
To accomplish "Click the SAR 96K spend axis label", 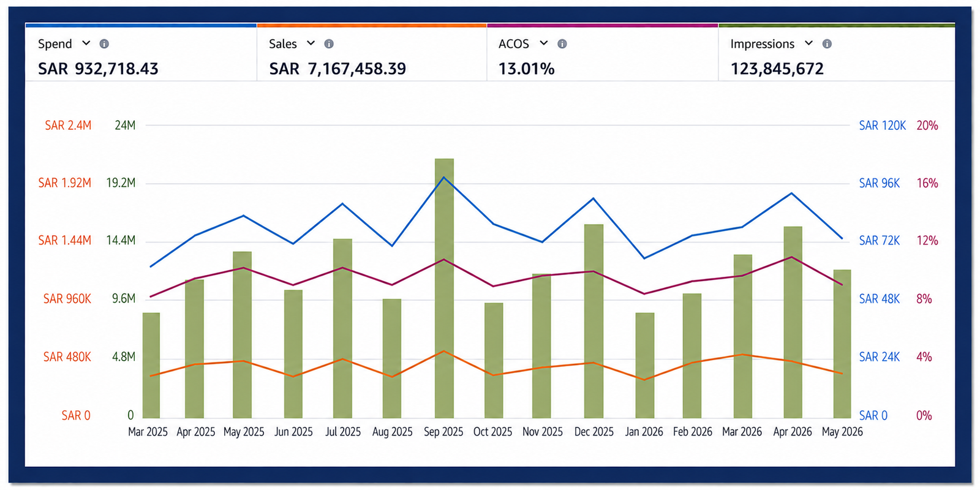I will (x=880, y=183).
